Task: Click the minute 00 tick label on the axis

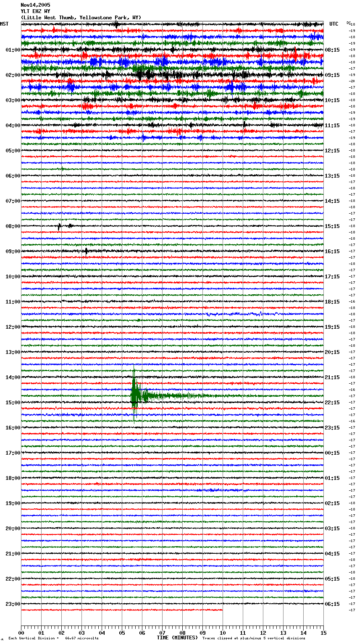Action: tap(21, 633)
